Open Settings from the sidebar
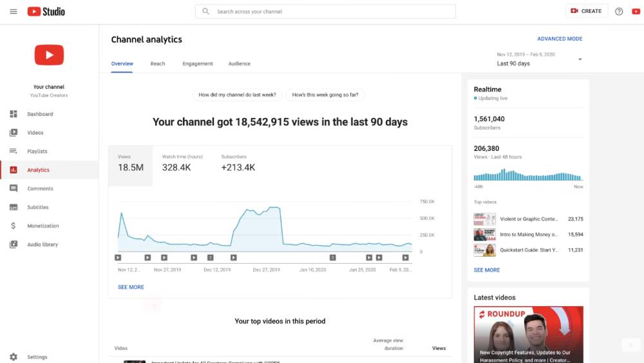This screenshot has width=644, height=363. click(50, 357)
